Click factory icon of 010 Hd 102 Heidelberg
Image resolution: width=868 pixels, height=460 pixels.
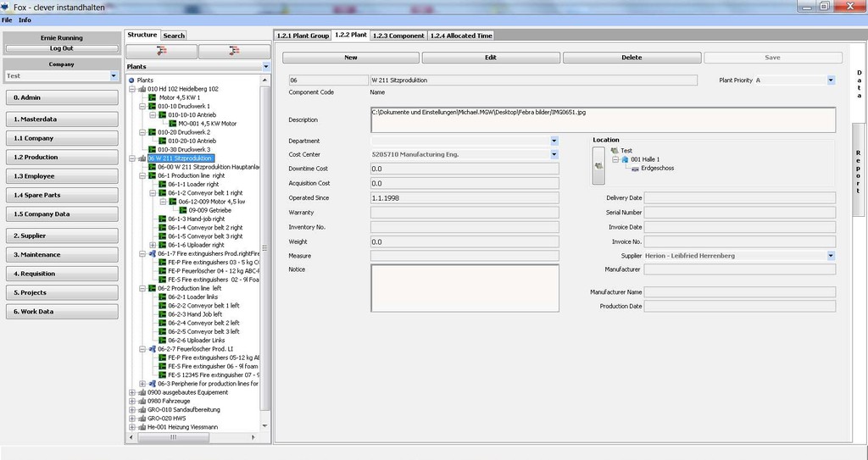tap(141, 89)
